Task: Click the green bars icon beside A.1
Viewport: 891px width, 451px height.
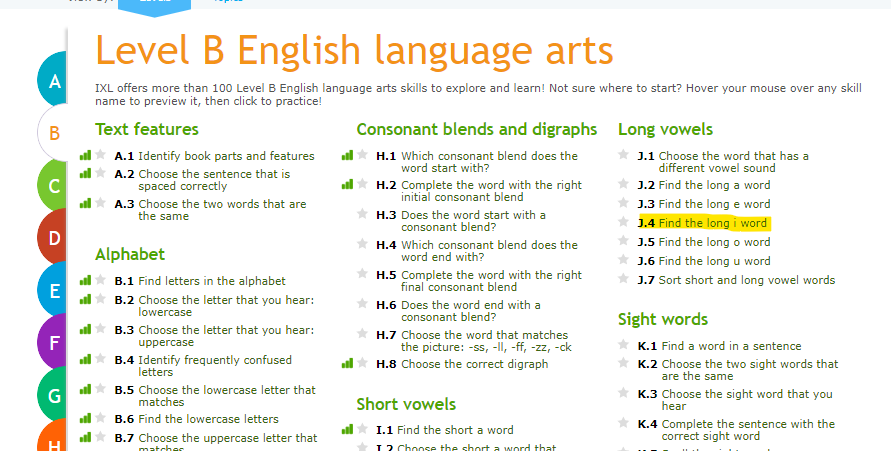Action: [85, 155]
